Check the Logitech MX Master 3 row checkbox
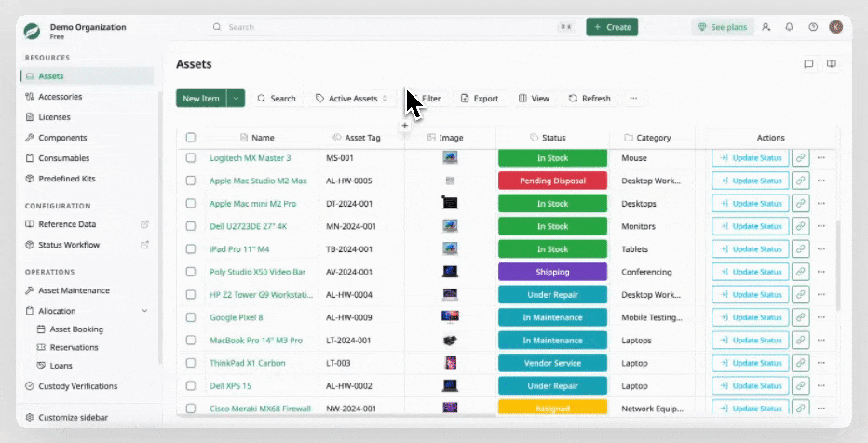Screen dimensions: 868x443 (191, 157)
